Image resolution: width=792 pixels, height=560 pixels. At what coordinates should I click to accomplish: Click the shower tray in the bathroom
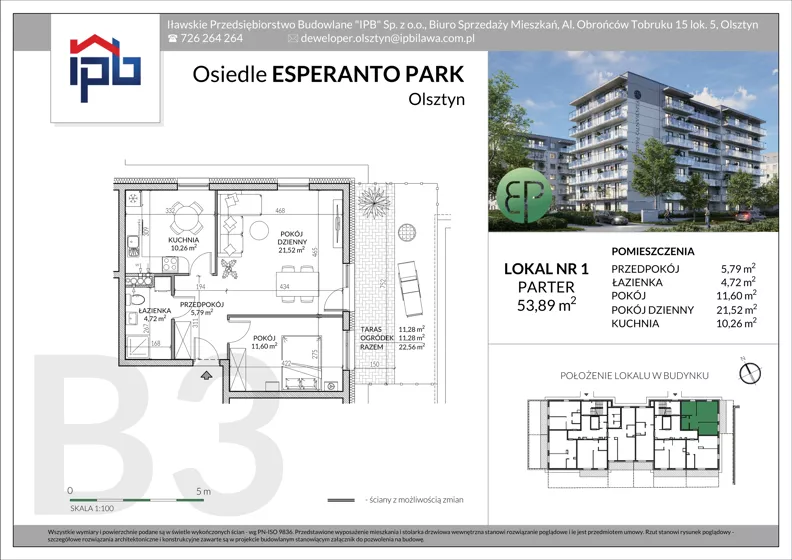pos(137,347)
